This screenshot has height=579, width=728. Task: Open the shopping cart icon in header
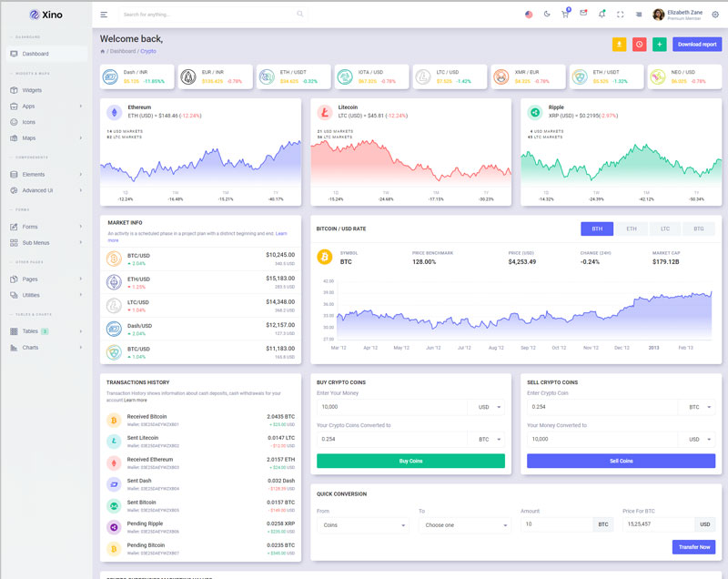coord(565,14)
